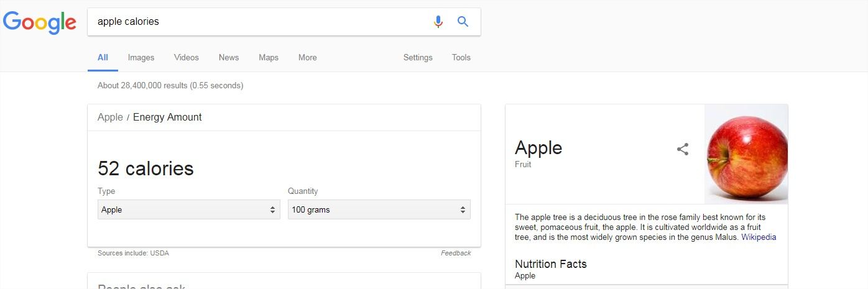The image size is (868, 289).
Task: Open the Maps results tab
Action: point(269,57)
